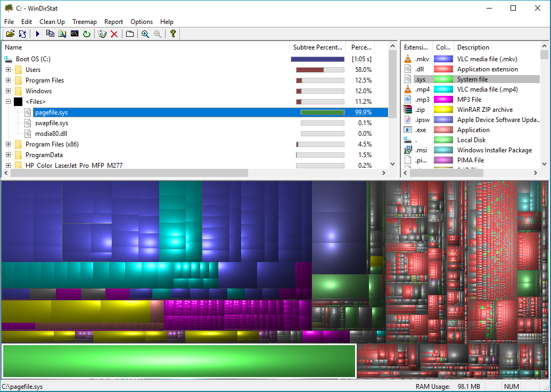
Task: Click the large green pagefile block in treemap
Action: (179, 361)
